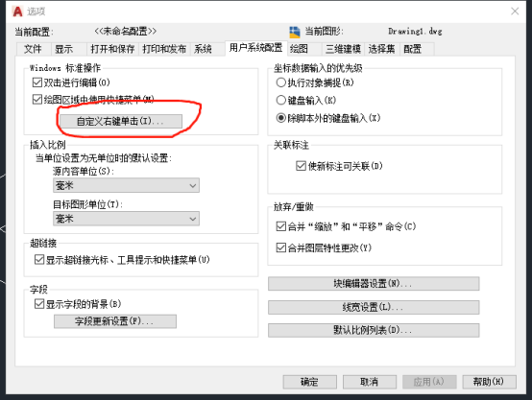Select 除脚本外的键盘输入 radio option
The image size is (532, 400).
[281, 118]
